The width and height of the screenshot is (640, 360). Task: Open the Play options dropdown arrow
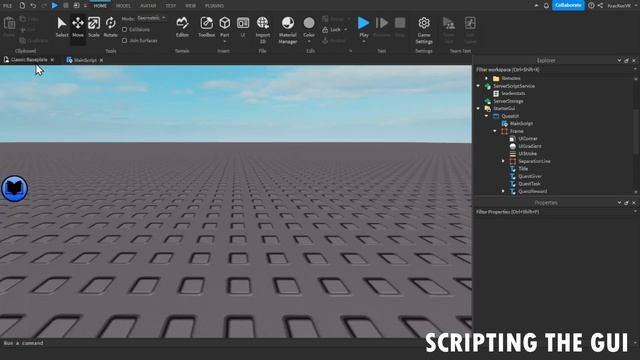click(x=364, y=42)
